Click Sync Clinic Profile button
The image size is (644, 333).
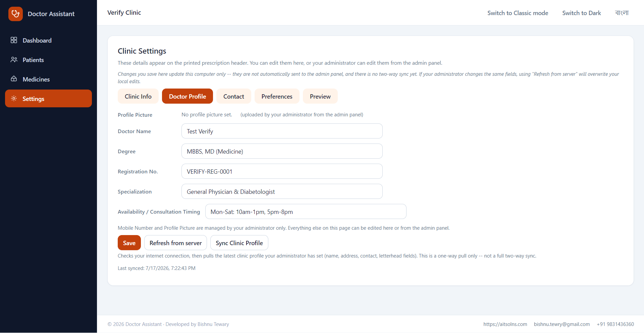click(x=239, y=243)
